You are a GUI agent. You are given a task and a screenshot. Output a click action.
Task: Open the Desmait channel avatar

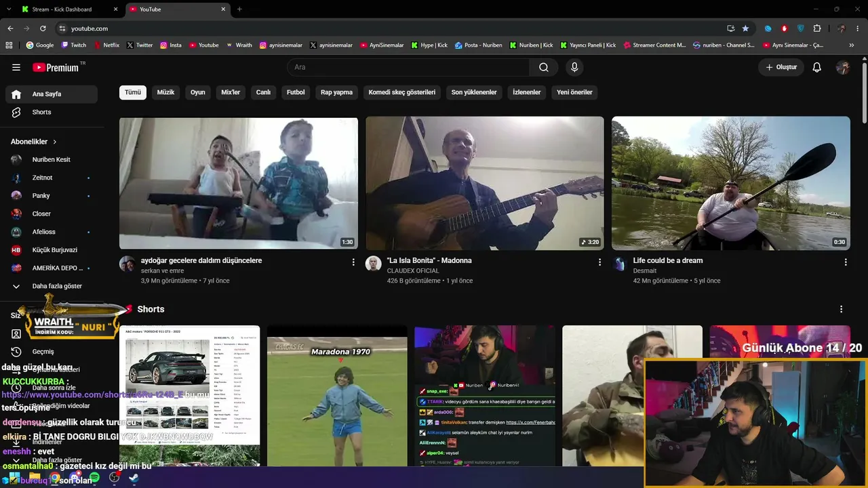[x=620, y=264]
